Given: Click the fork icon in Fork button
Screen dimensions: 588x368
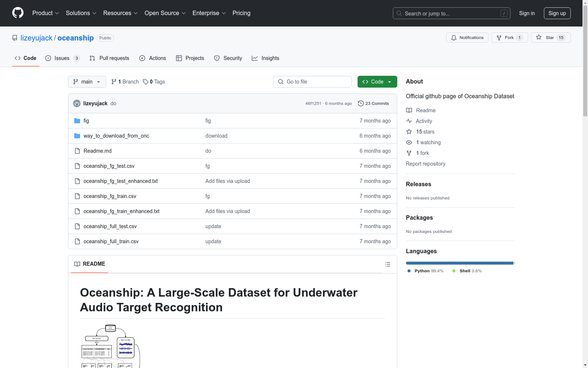Looking at the screenshot, I should coord(499,38).
